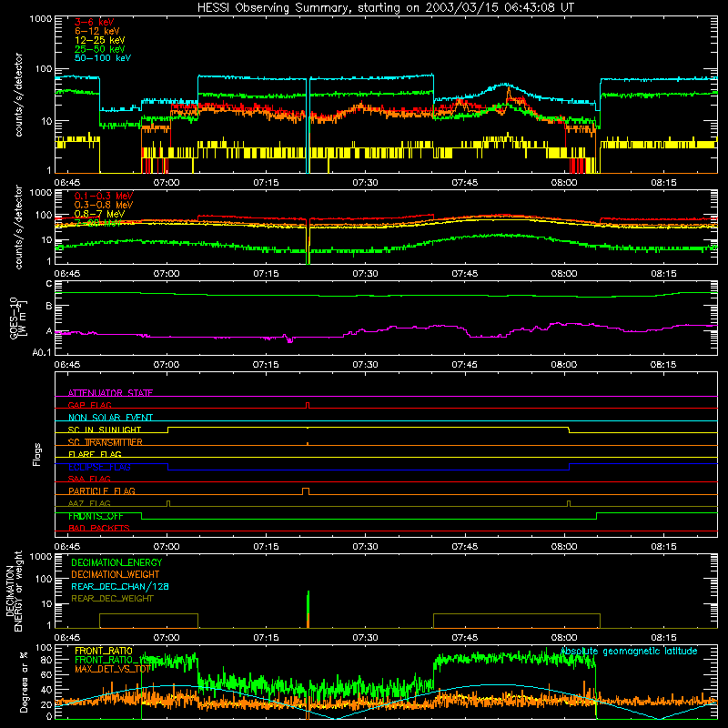Select the PARTICLE_FLAG label
The height and width of the screenshot is (728, 728).
[102, 490]
